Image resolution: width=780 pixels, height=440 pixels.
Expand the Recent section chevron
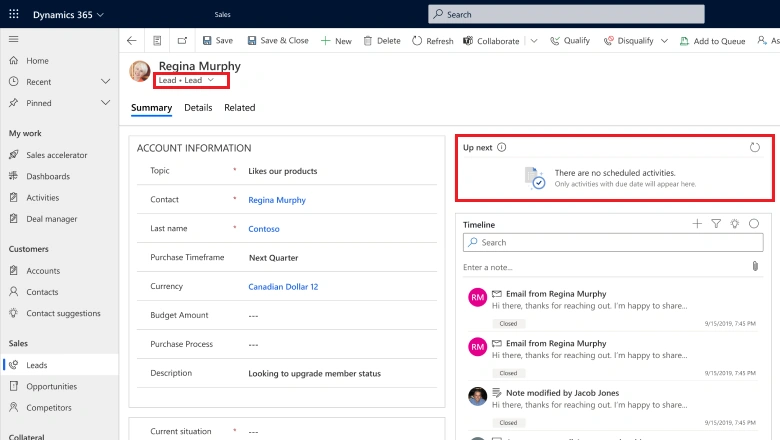click(105, 82)
